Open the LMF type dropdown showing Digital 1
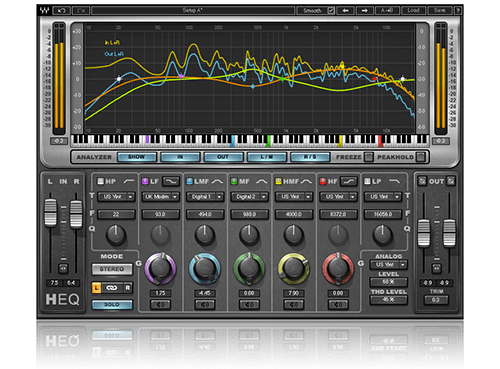The image size is (500, 369). point(205,197)
